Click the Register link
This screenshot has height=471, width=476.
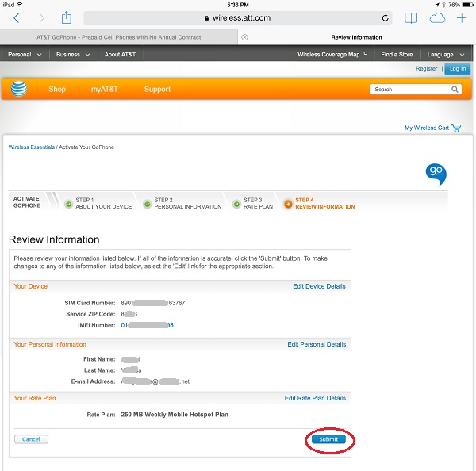click(426, 68)
